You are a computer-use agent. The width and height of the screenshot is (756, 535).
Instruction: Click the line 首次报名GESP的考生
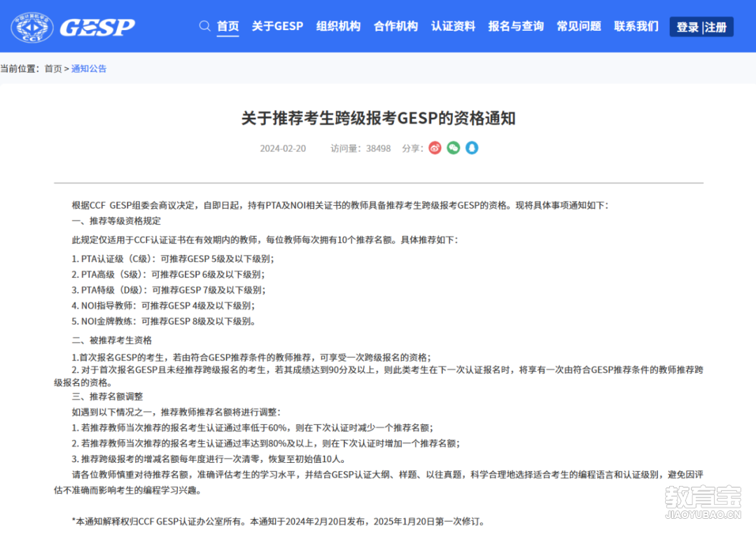coord(251,357)
